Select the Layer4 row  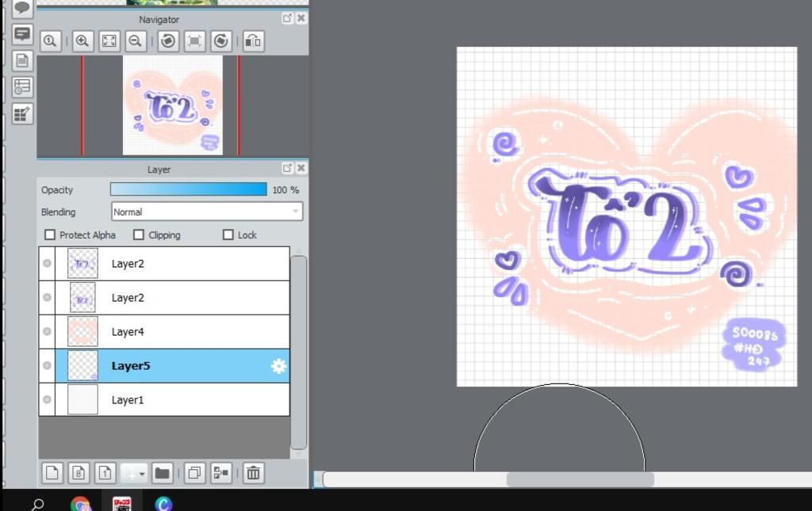164,331
